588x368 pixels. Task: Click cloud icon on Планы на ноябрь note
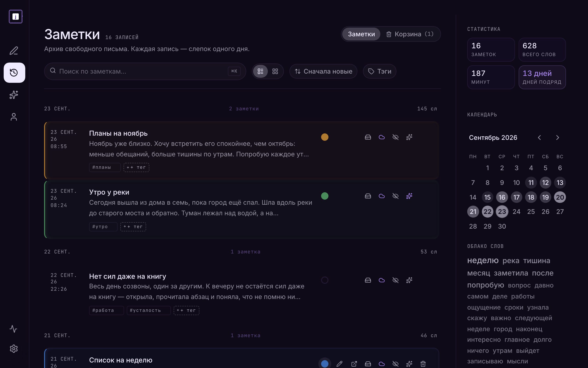(382, 137)
